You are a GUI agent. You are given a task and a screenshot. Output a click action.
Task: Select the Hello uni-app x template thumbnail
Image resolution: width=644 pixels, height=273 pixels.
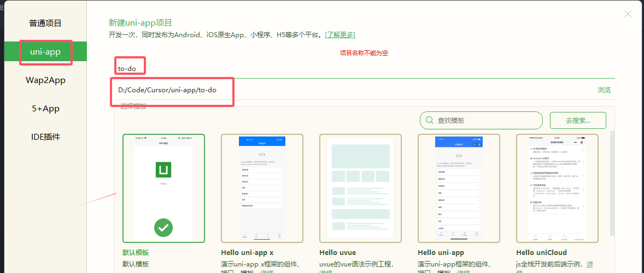pyautogui.click(x=262, y=188)
